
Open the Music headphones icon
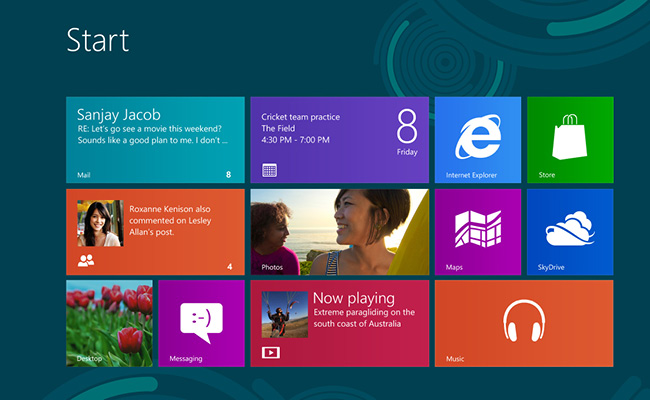(x=524, y=321)
